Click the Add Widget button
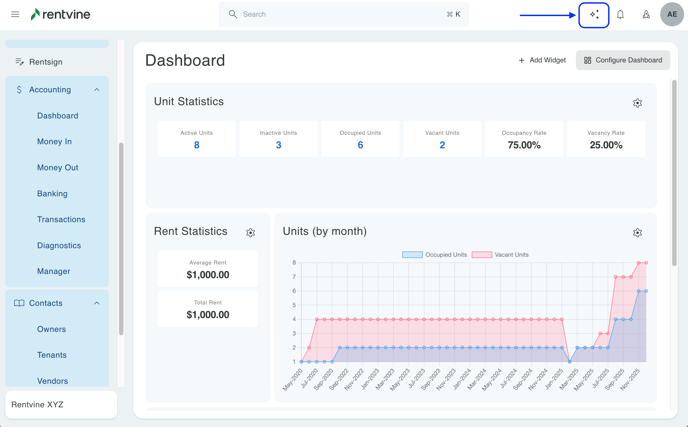The image size is (688, 427). coord(542,60)
